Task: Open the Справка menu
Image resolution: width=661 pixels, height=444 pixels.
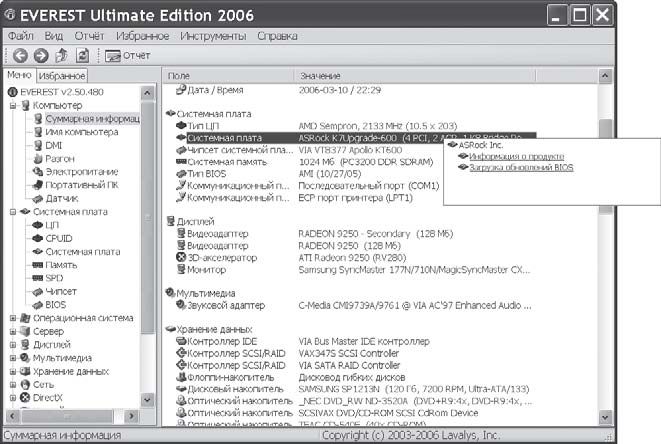Action: [x=277, y=36]
